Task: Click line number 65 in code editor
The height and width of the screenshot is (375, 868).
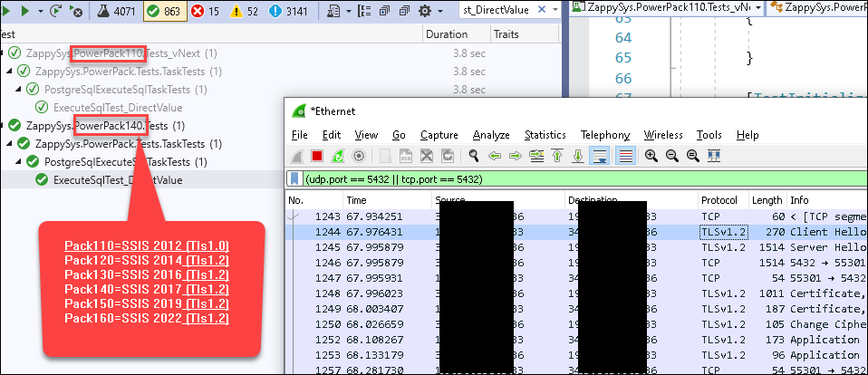Action: pos(623,58)
